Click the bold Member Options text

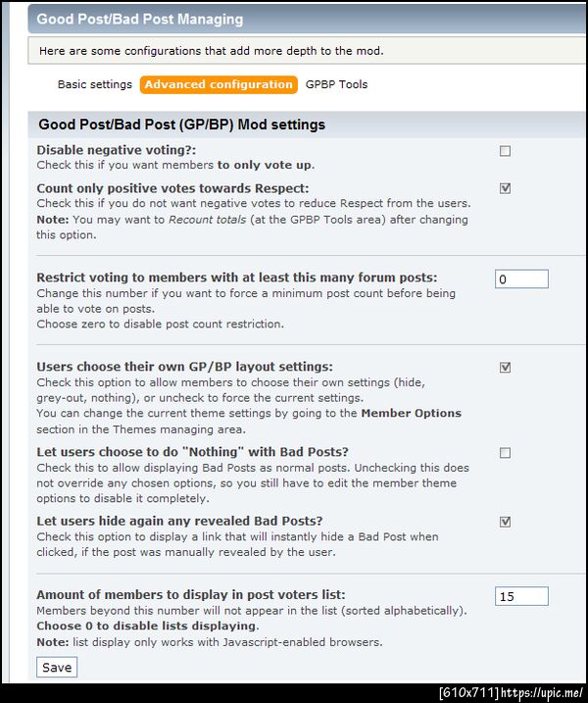(411, 413)
